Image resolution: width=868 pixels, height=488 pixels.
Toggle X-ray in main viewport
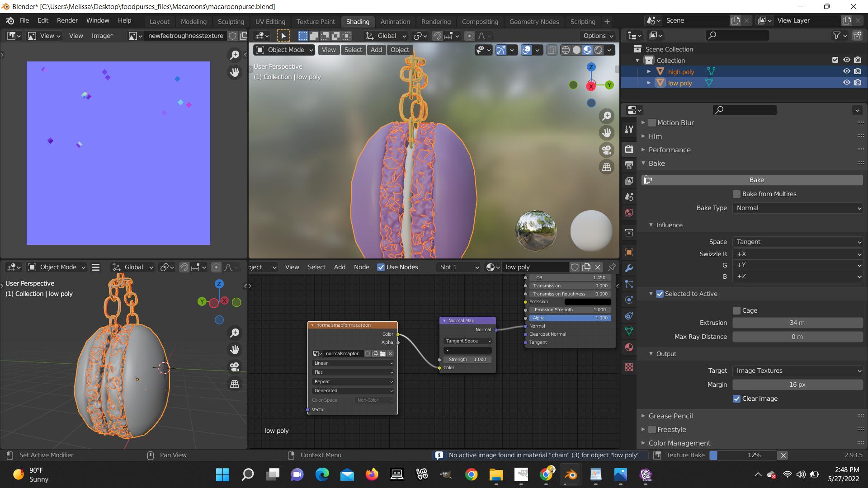pos(552,50)
